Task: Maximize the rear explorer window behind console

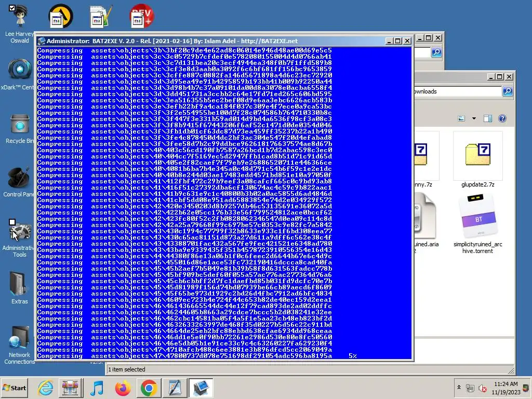Action: point(429,38)
